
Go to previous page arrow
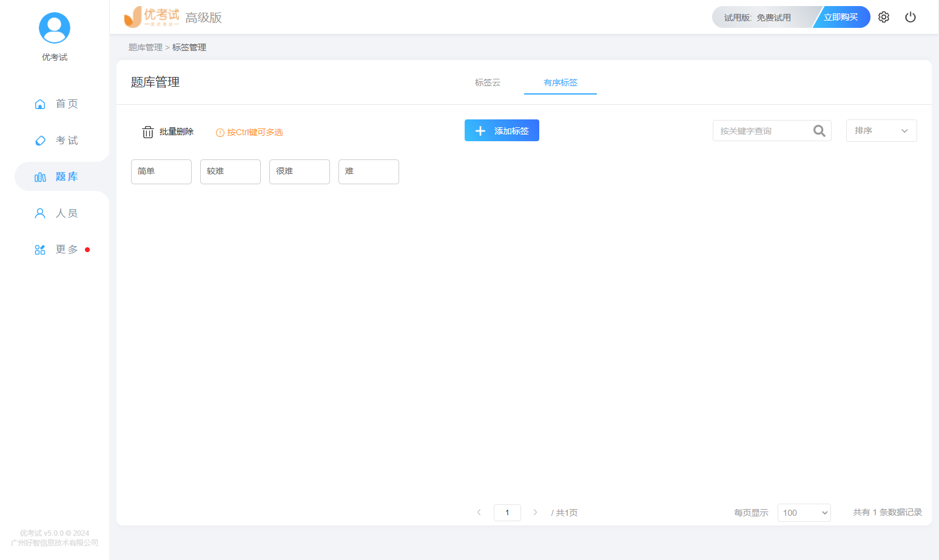[479, 513]
